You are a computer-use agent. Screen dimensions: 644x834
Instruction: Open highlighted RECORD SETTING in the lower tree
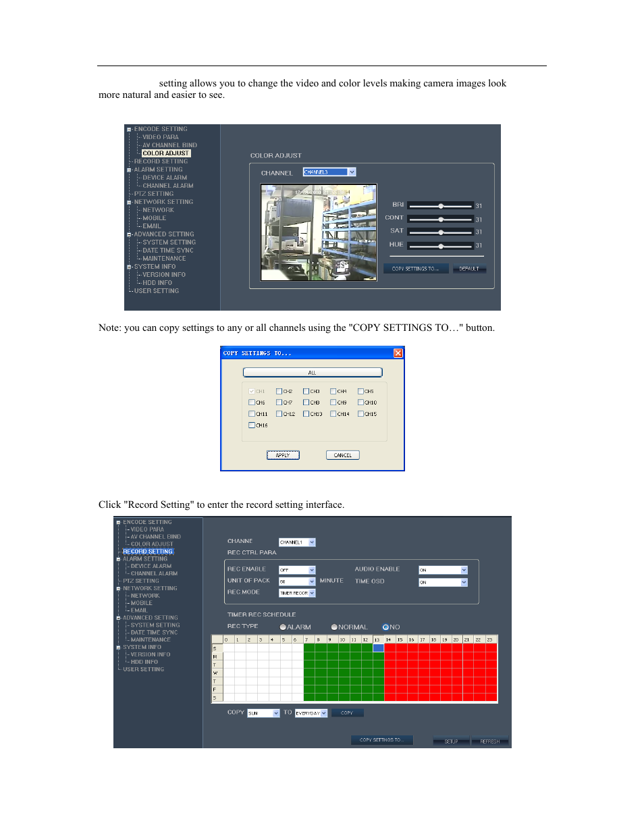point(148,552)
